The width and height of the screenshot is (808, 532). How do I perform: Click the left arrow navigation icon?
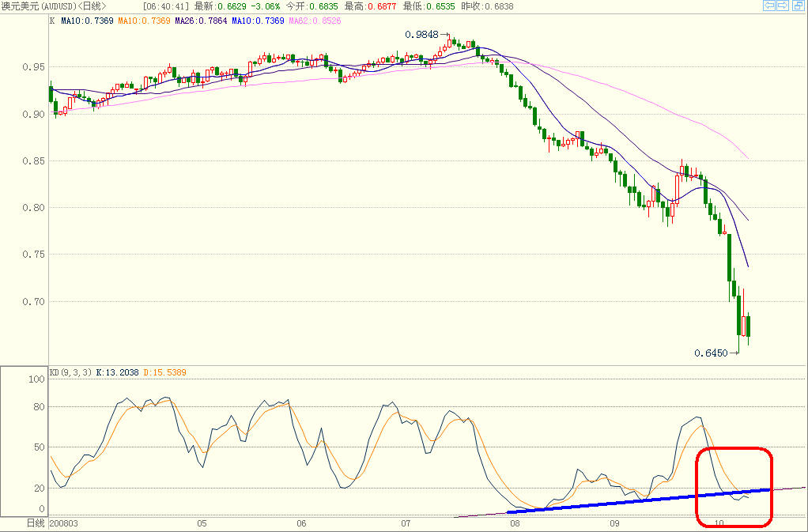pos(768,6)
